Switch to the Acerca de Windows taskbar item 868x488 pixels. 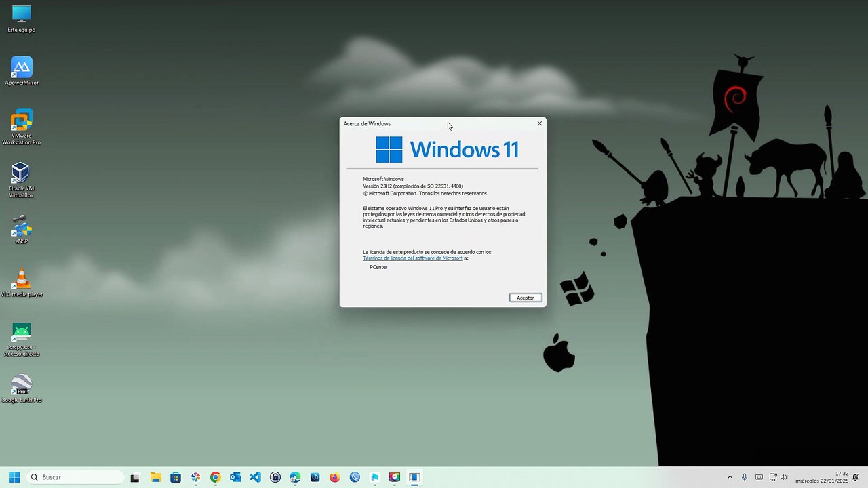(414, 477)
